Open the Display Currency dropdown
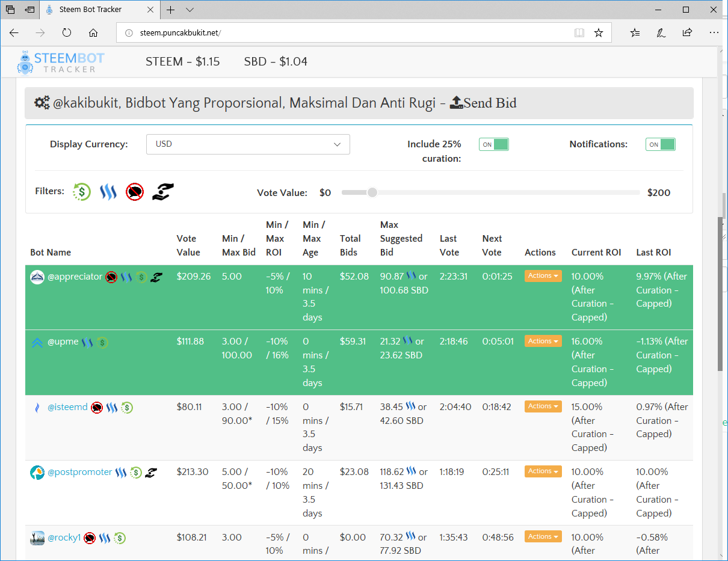 point(248,144)
